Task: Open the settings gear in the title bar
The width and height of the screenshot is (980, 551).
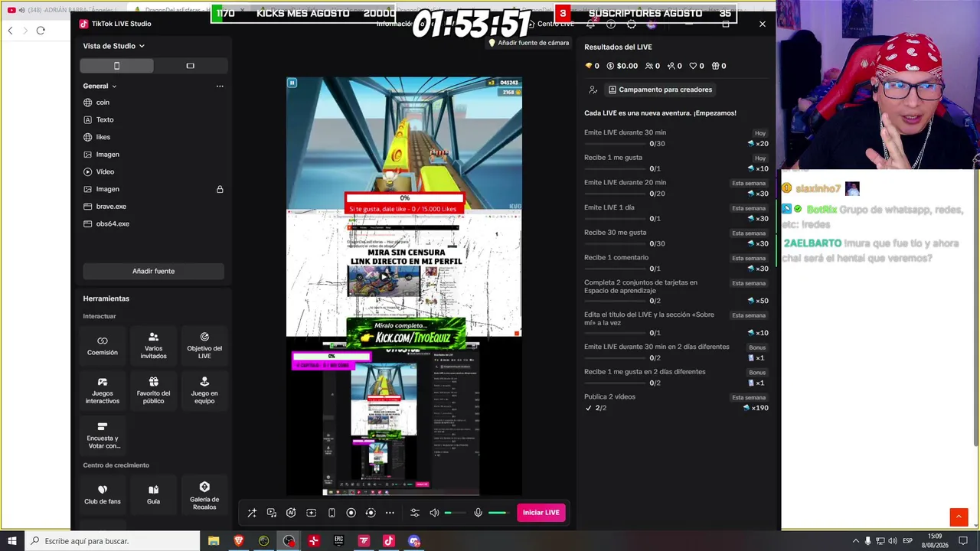Action: tap(631, 24)
